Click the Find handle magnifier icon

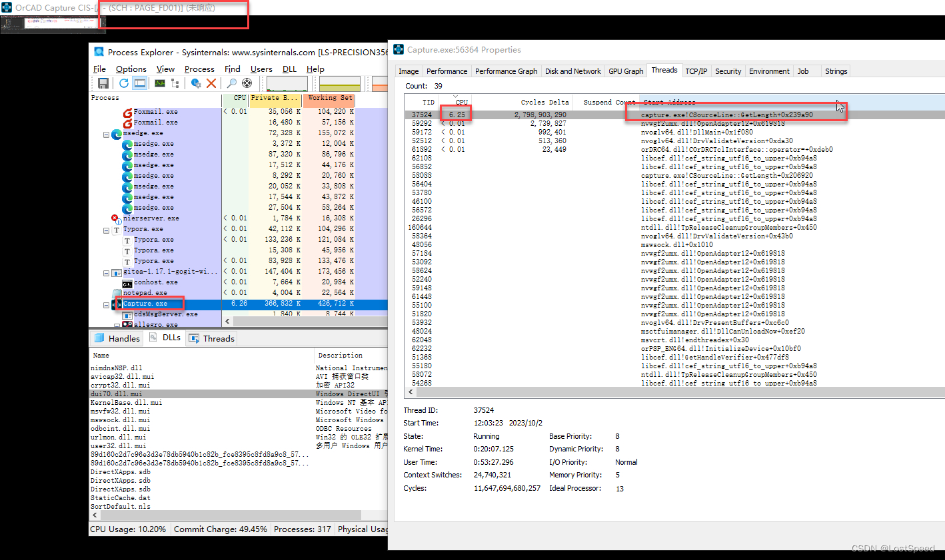(x=231, y=83)
